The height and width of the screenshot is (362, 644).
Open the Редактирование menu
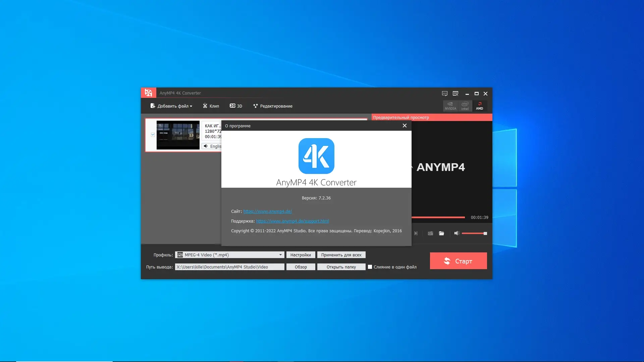click(x=273, y=106)
